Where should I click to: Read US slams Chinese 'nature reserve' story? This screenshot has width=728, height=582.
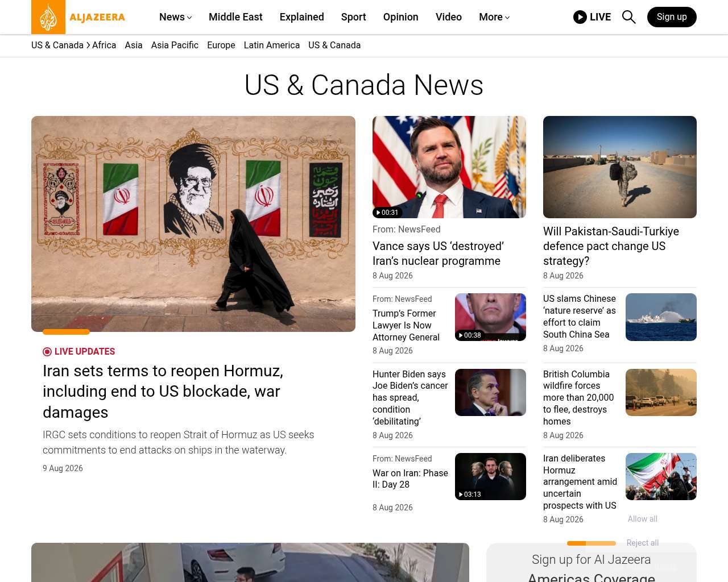click(580, 317)
